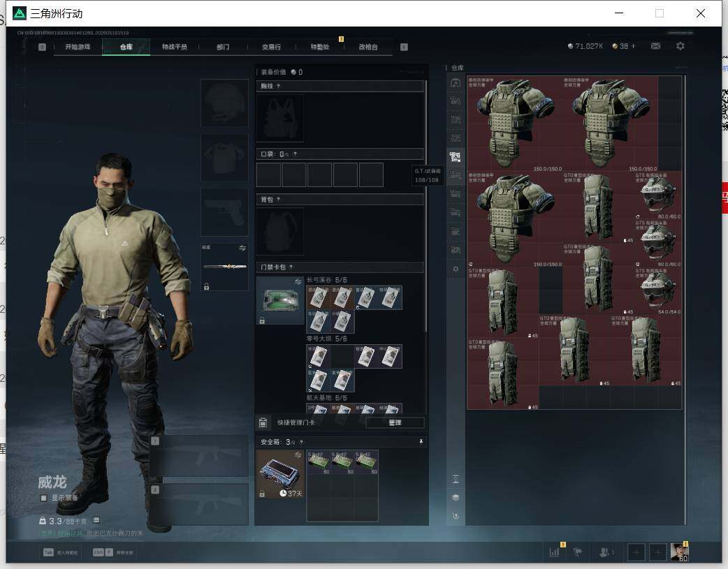Click lock icon on key card case
Image resolution: width=728 pixels, height=569 pixels.
pyautogui.click(x=262, y=320)
